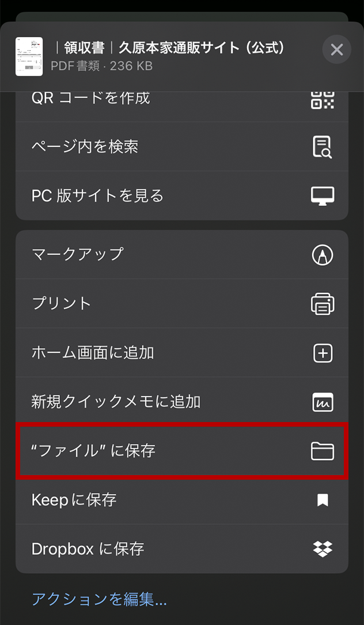The width and height of the screenshot is (364, 625).
Task: Select "PC 版サイトを見る" option
Action: (x=182, y=195)
